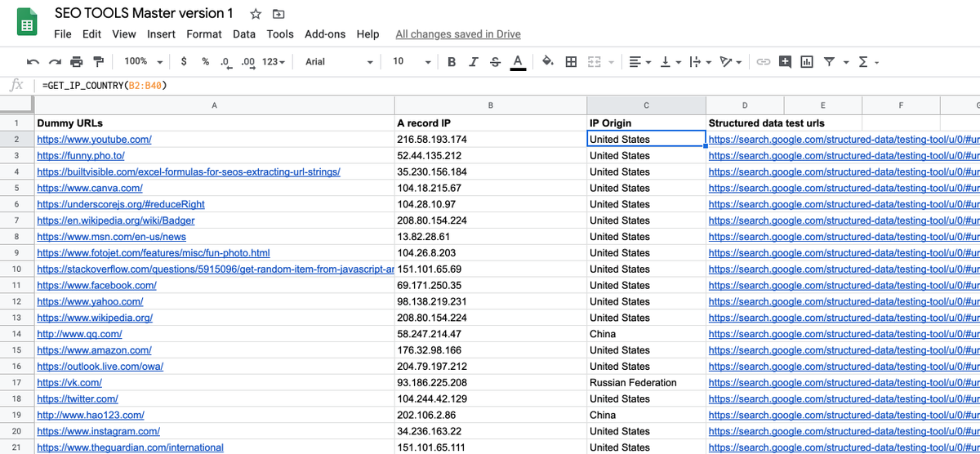
Task: Select cell with IP 216.58.193.174
Action: coord(490,140)
